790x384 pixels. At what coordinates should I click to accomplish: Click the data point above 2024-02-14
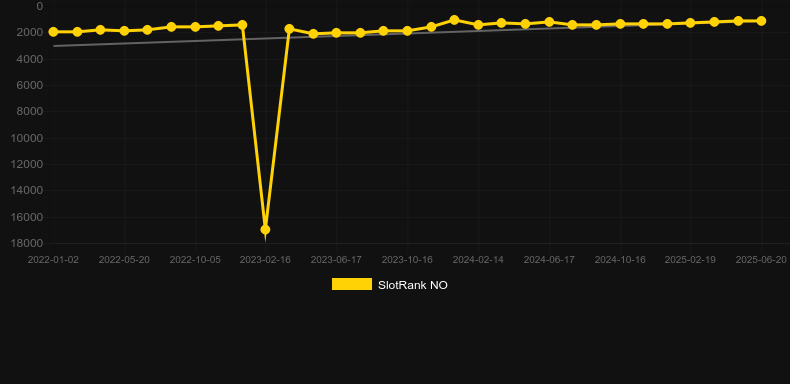click(x=478, y=25)
